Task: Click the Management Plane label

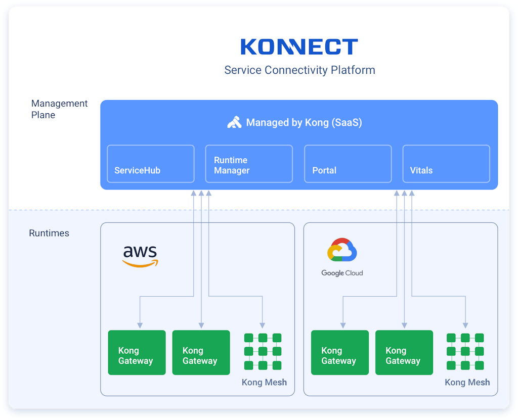Action: tap(59, 109)
